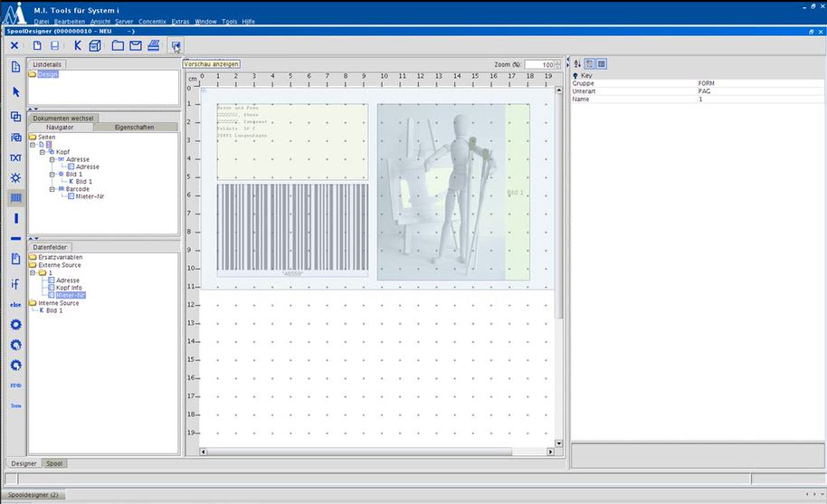
Task: Click the Vorschau anzeigen preview icon
Action: pos(176,45)
